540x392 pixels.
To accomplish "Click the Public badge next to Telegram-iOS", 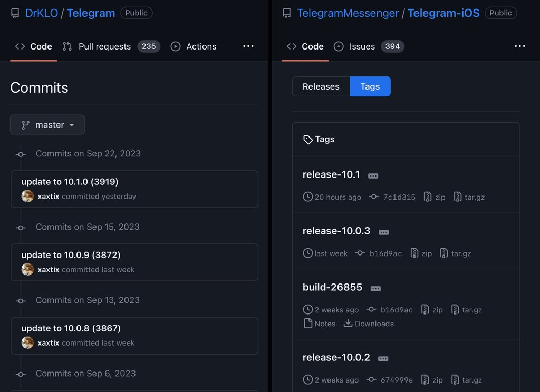I will 501,13.
